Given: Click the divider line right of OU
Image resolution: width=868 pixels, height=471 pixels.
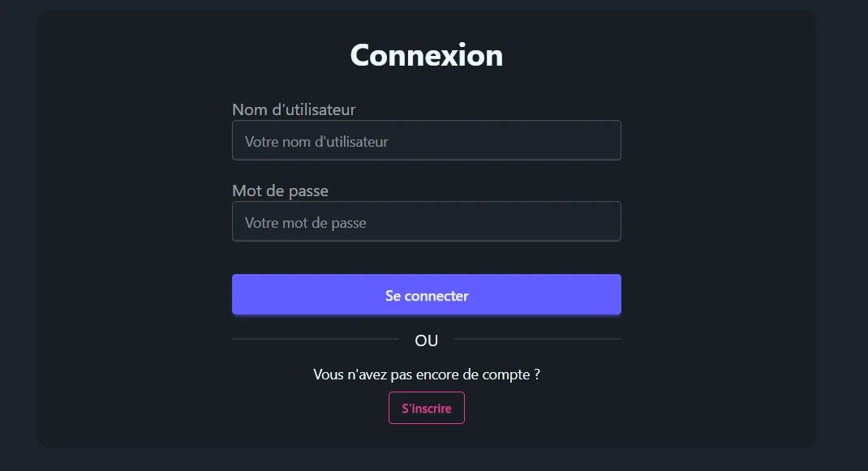Looking at the screenshot, I should (538, 339).
